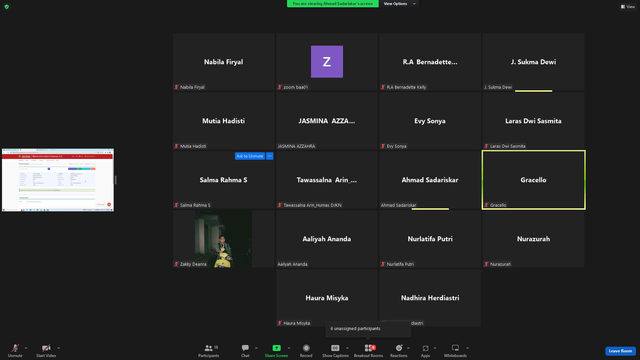The image size is (640, 360).
Task: Select Aaliyah Ananda's tile
Action: tap(327, 239)
